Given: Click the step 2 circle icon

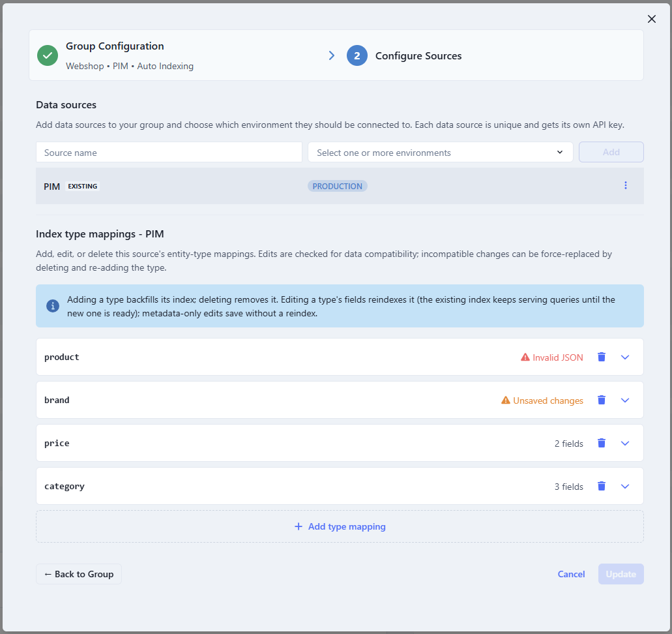Looking at the screenshot, I should pos(357,55).
